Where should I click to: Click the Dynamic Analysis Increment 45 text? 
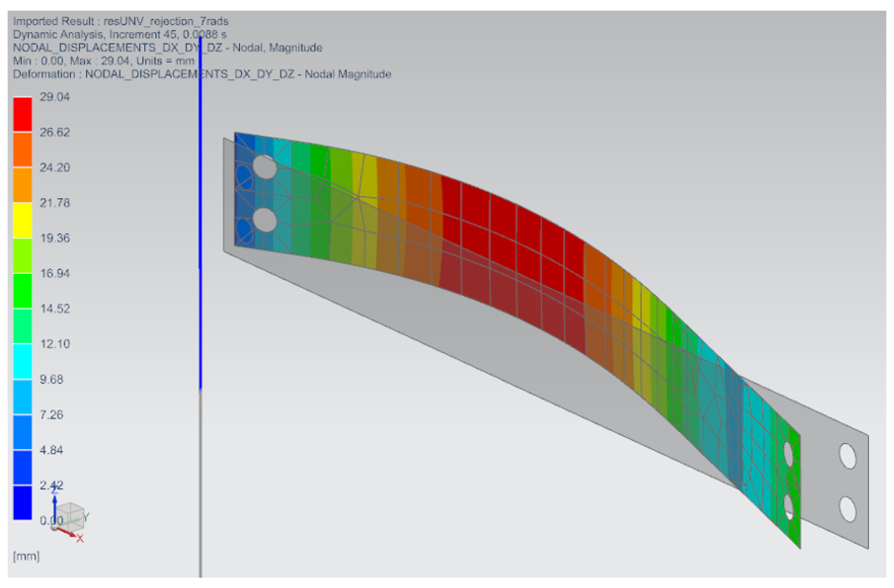[119, 35]
